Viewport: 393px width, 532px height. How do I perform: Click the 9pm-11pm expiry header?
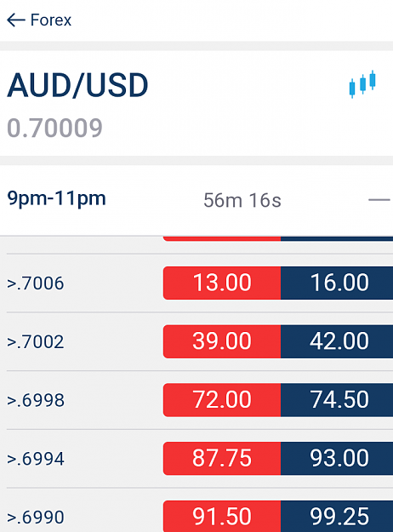(56, 198)
